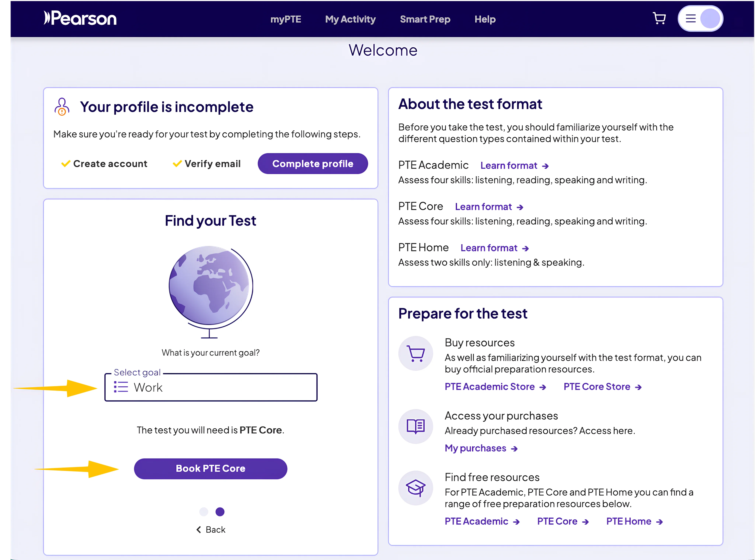The width and height of the screenshot is (755, 560).
Task: Click the incomplete profile warning icon
Action: pos(62,107)
